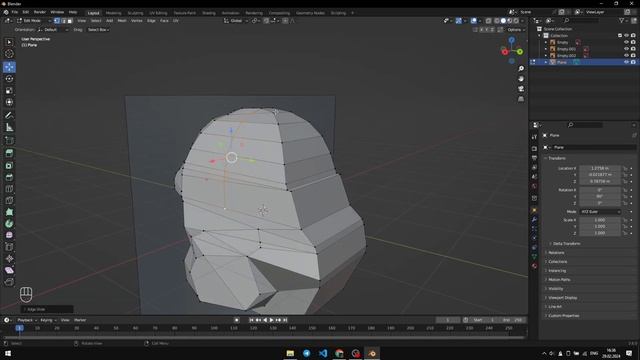The height and width of the screenshot is (360, 640).
Task: Switch to solid viewport shading
Action: pos(503,20)
